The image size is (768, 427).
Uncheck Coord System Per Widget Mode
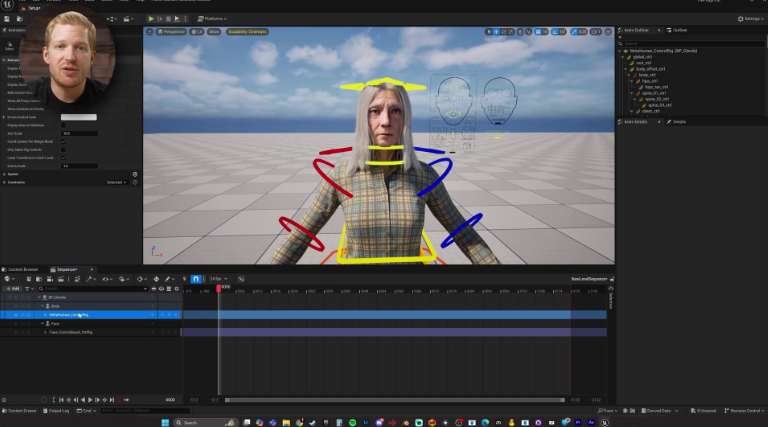(x=63, y=142)
